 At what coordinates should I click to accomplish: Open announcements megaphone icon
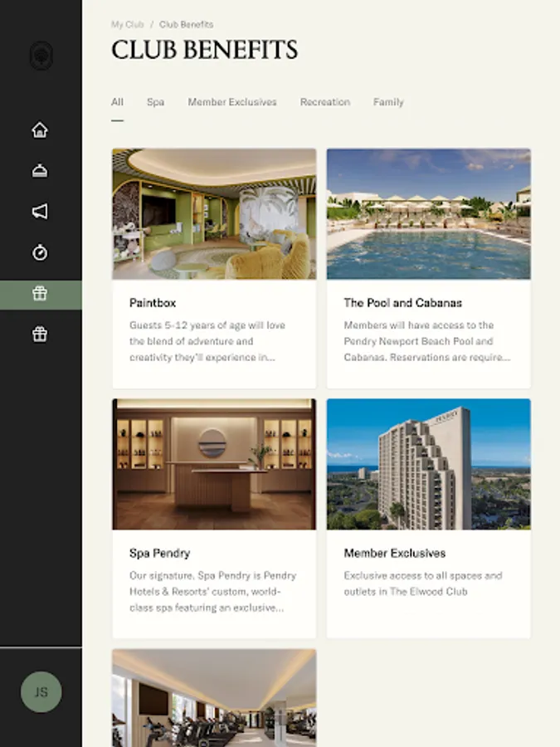(40, 212)
